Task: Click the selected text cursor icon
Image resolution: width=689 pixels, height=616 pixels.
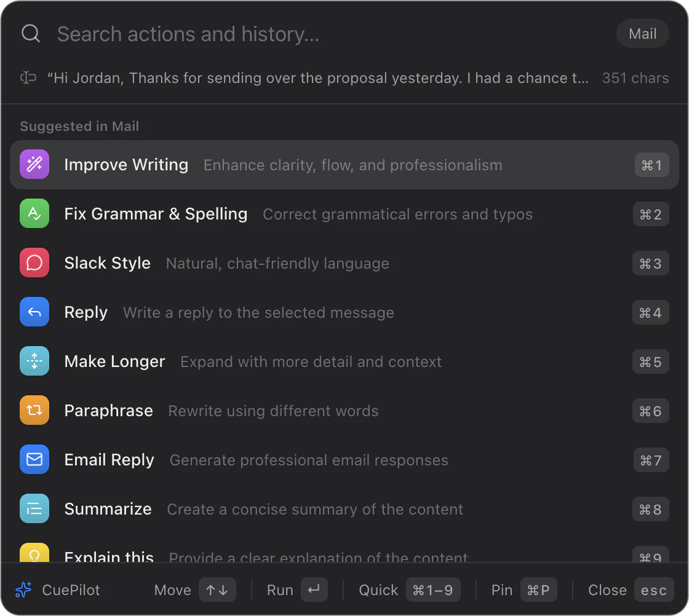Action: 28,77
